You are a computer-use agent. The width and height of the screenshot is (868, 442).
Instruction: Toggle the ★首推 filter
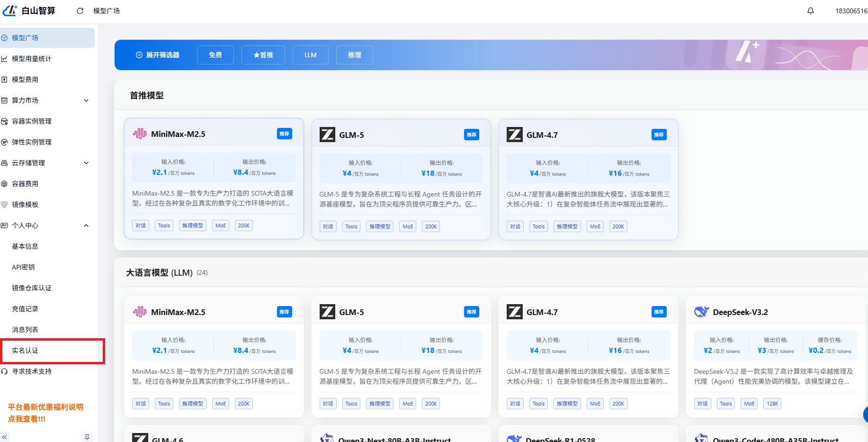coord(263,54)
